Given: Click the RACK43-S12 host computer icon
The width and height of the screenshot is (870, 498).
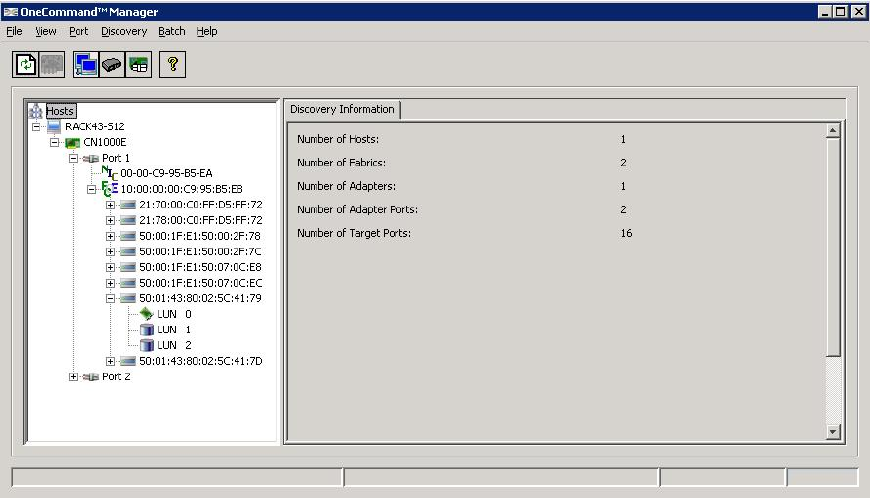Looking at the screenshot, I should [54, 127].
